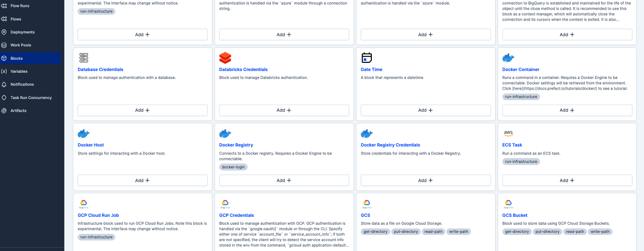The image size is (644, 251).
Task: Add a Docker Host block
Action: 142,181
